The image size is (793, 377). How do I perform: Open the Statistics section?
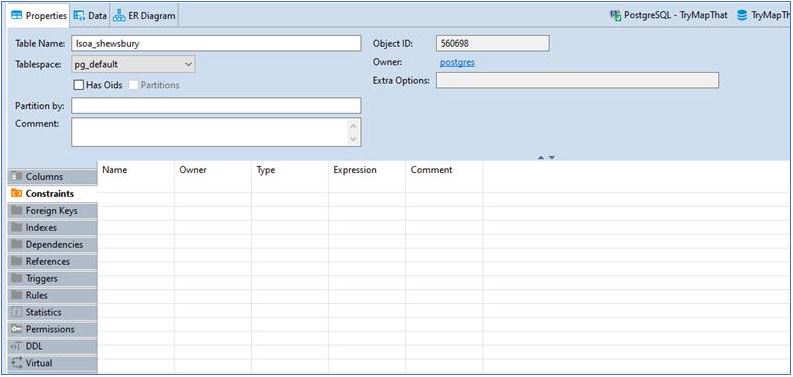(x=53, y=312)
